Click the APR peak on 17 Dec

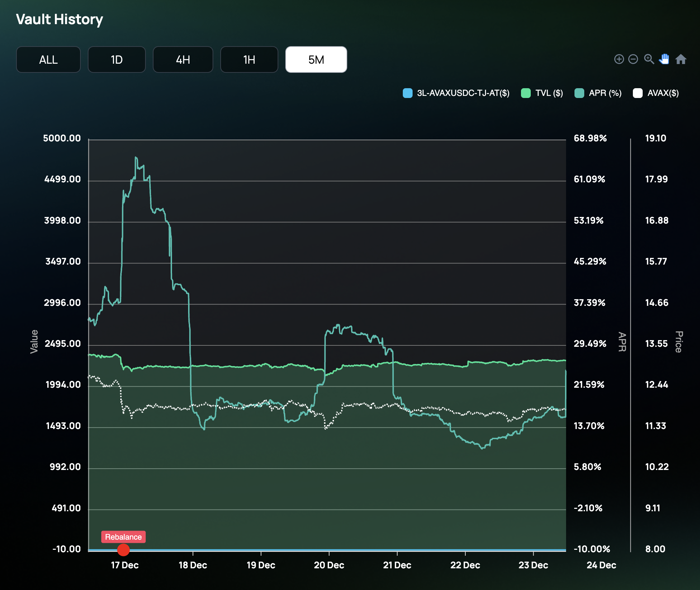pos(136,157)
